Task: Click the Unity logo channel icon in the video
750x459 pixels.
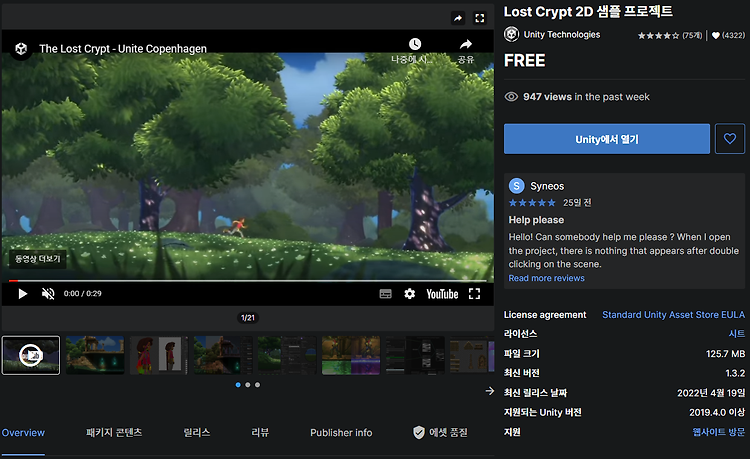Action: (x=21, y=48)
